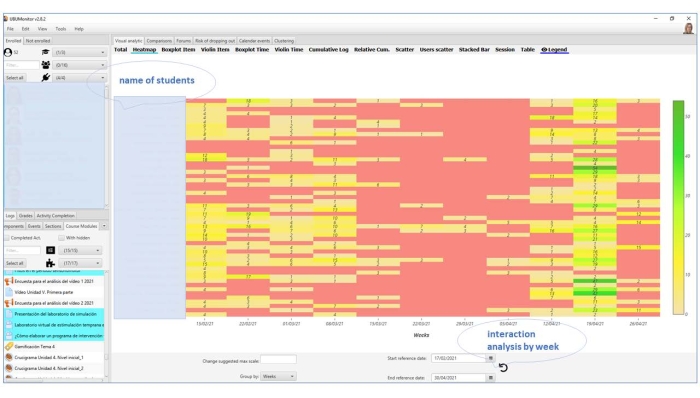Open the Calendar events tab

254,41
